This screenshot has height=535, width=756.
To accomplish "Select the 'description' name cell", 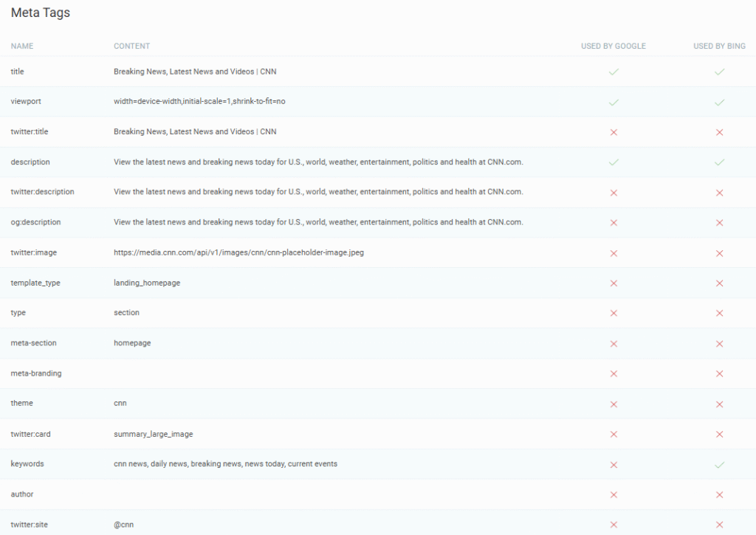I will 30,162.
